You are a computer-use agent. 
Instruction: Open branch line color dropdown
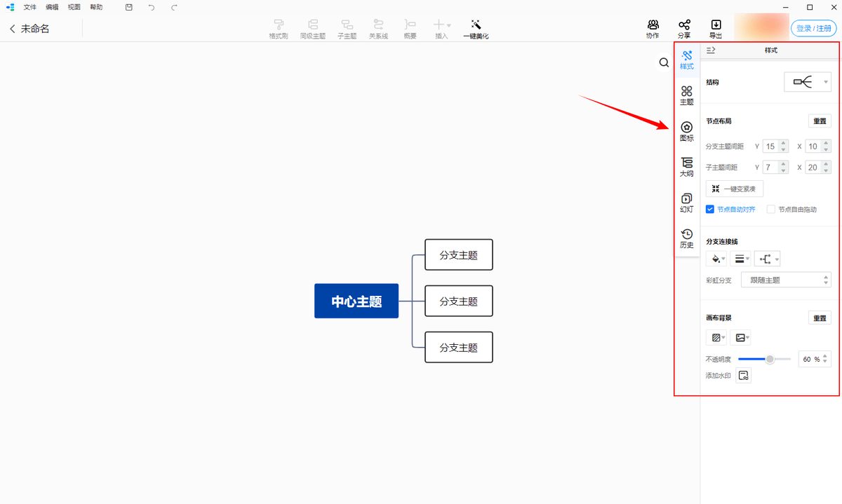pyautogui.click(x=716, y=259)
